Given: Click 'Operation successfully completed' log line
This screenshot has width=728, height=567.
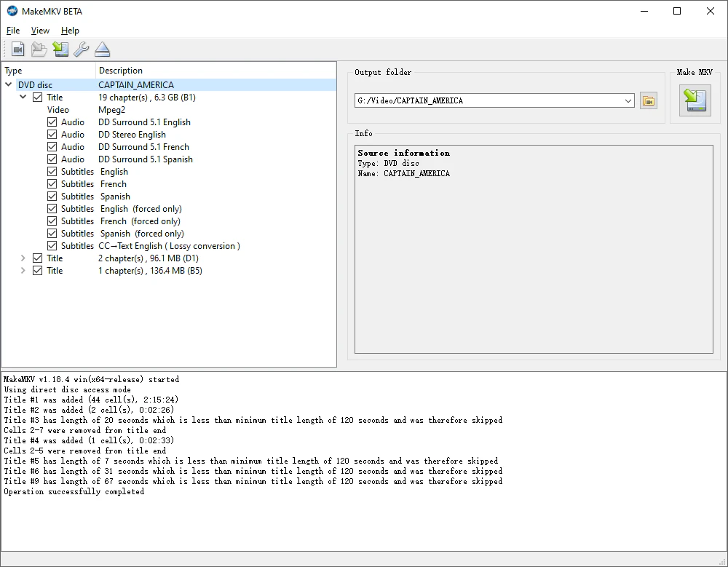Looking at the screenshot, I should (74, 491).
